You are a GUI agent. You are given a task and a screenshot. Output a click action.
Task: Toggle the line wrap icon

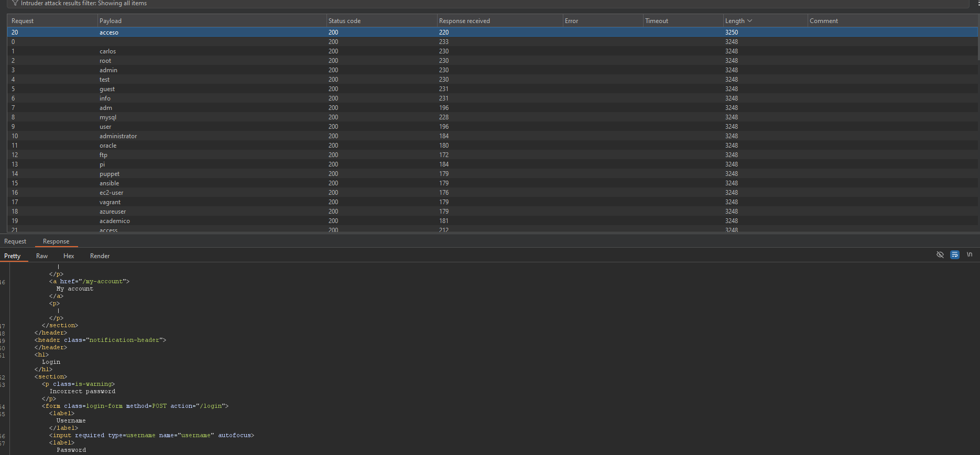point(954,254)
